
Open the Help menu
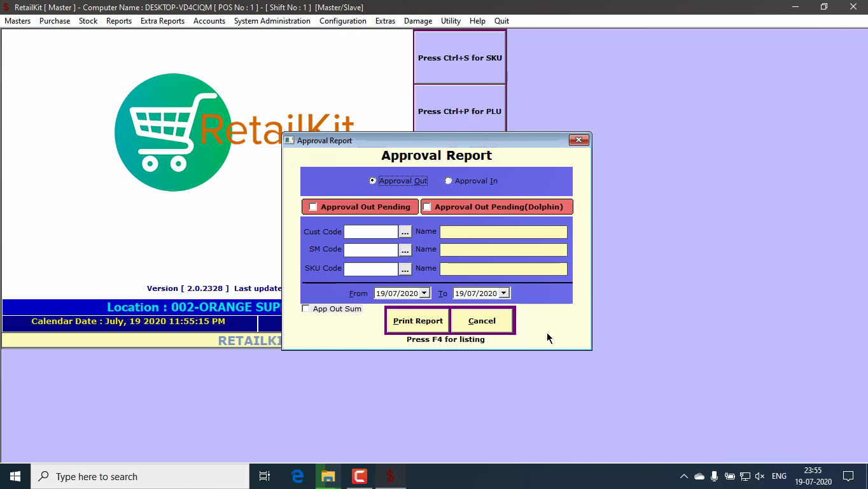477,21
